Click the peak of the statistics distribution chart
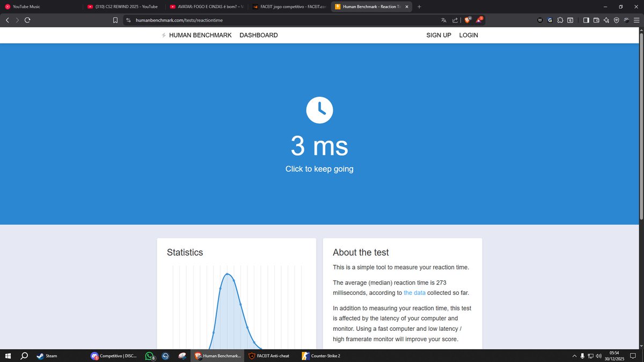 click(228, 274)
